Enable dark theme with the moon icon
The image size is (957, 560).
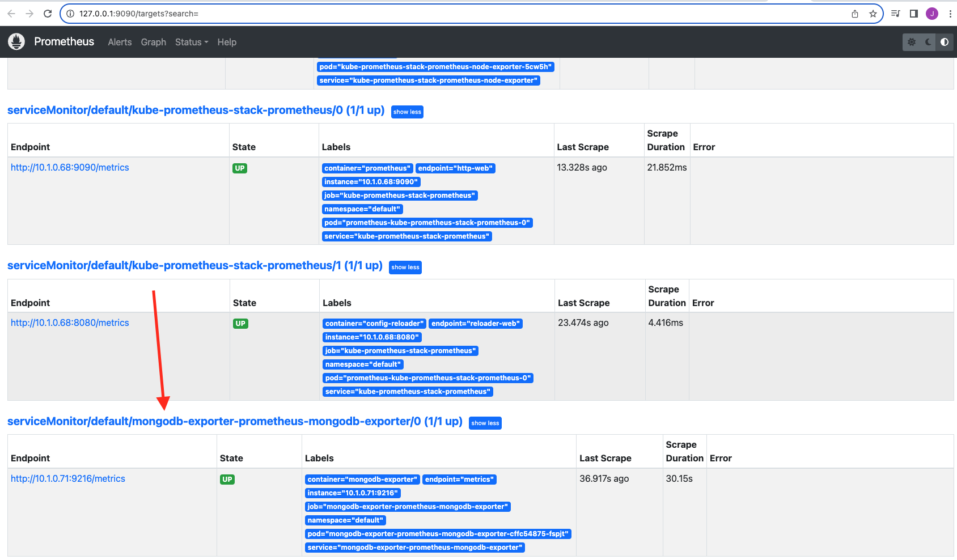click(928, 41)
